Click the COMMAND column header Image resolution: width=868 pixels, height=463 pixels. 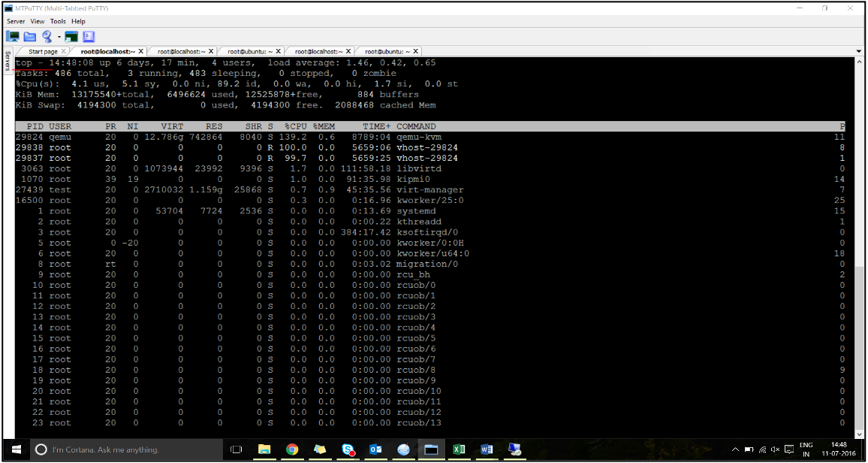pos(416,126)
